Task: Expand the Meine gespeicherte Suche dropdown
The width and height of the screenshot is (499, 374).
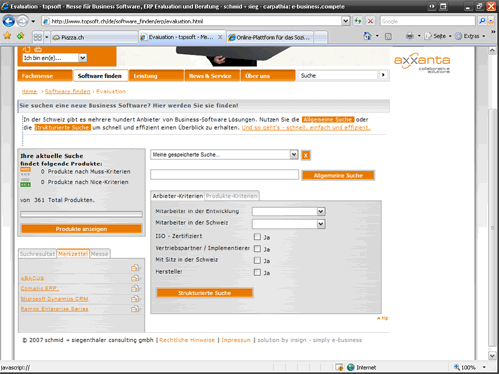Action: [224, 155]
